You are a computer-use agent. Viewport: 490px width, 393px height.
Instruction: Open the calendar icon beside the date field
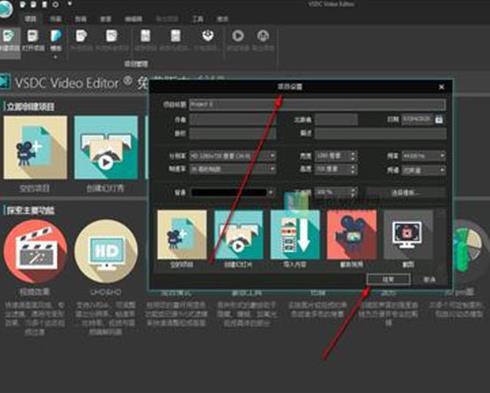[x=439, y=119]
